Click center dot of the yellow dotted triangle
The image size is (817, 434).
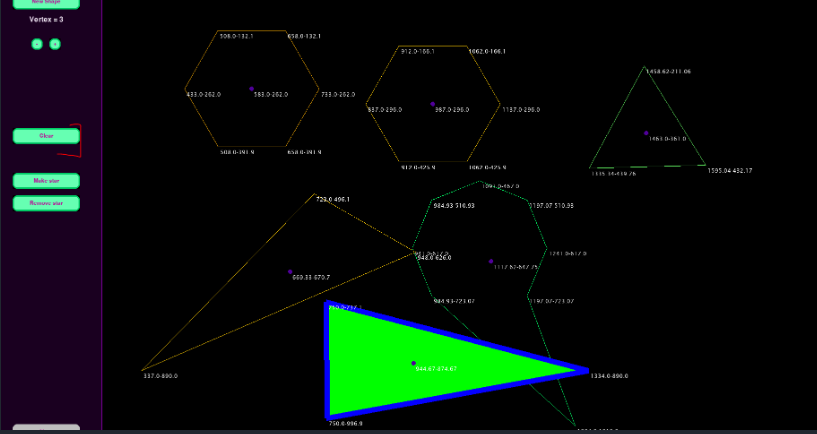(290, 271)
